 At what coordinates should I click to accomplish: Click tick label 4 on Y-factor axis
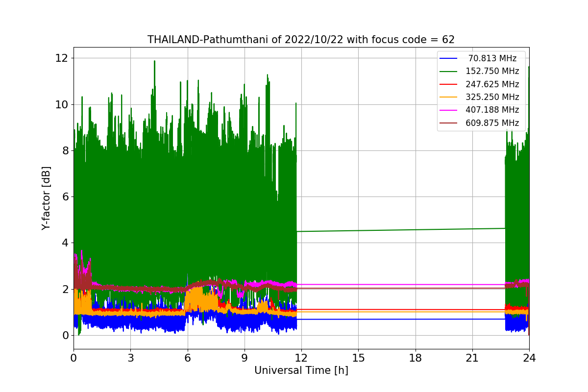[x=65, y=243]
